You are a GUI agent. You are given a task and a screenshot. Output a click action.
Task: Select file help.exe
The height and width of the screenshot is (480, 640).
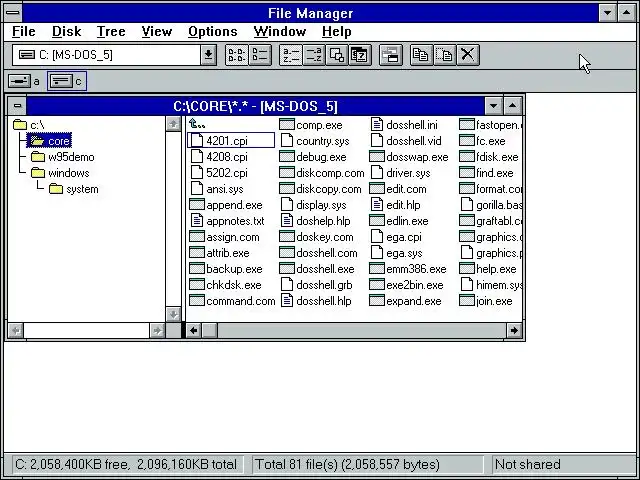488,269
